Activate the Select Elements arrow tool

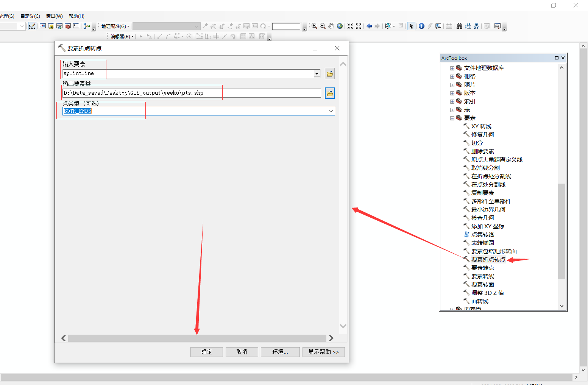(411, 26)
